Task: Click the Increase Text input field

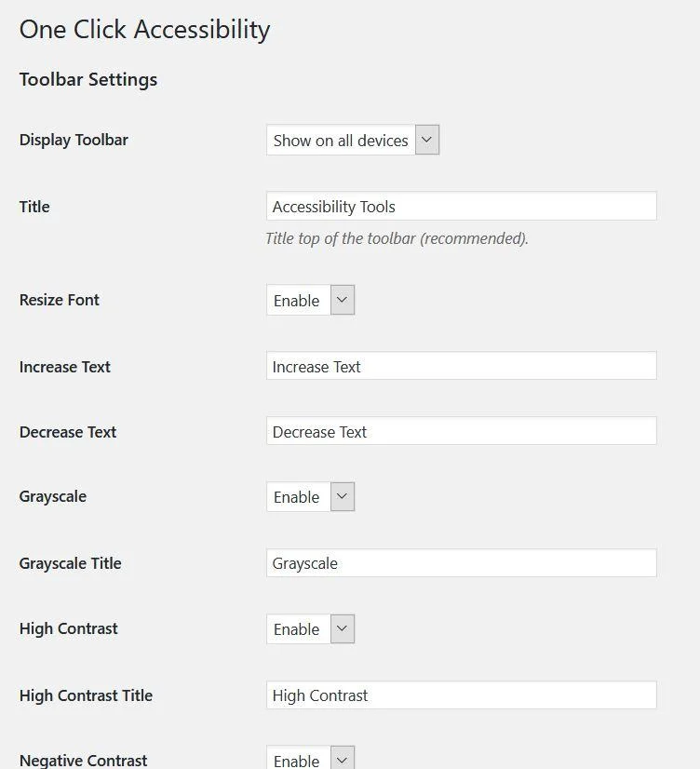Action: pos(461,367)
